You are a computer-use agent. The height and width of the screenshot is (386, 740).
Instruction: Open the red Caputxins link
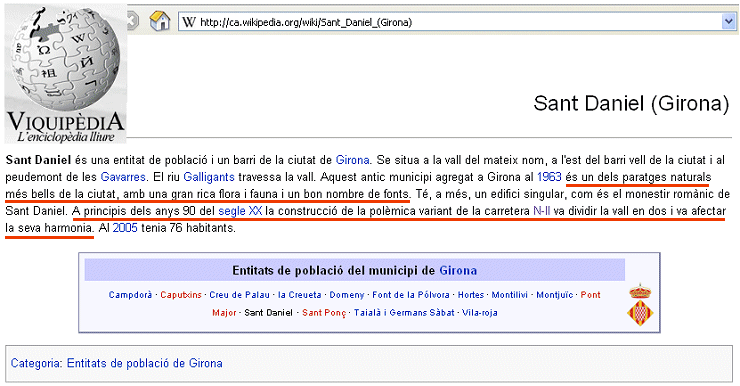click(181, 295)
